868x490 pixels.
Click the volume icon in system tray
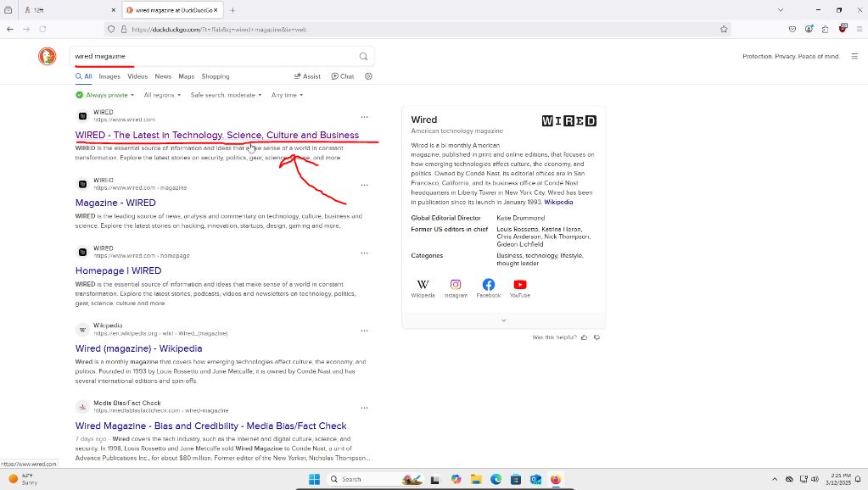(x=815, y=479)
